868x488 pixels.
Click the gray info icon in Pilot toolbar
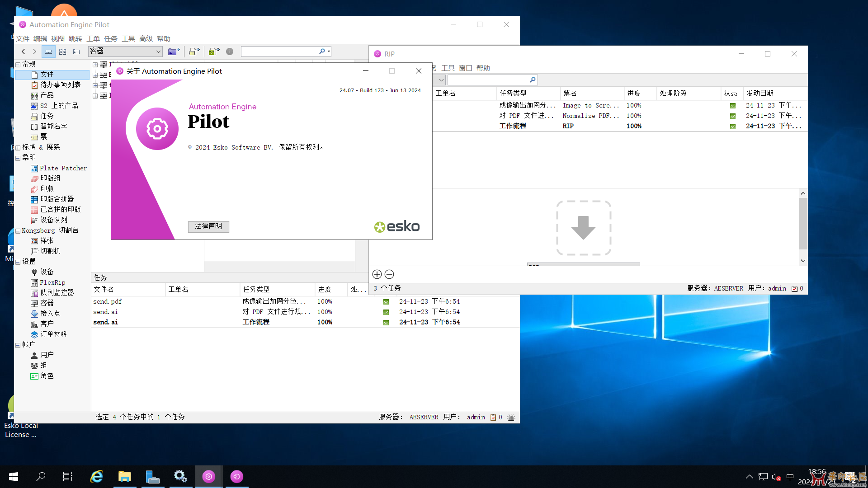coord(230,52)
